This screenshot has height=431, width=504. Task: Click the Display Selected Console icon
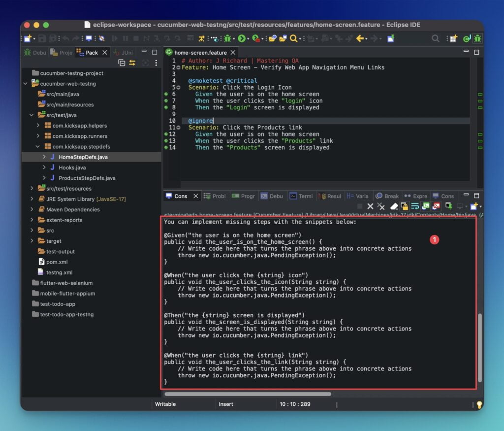click(x=461, y=206)
